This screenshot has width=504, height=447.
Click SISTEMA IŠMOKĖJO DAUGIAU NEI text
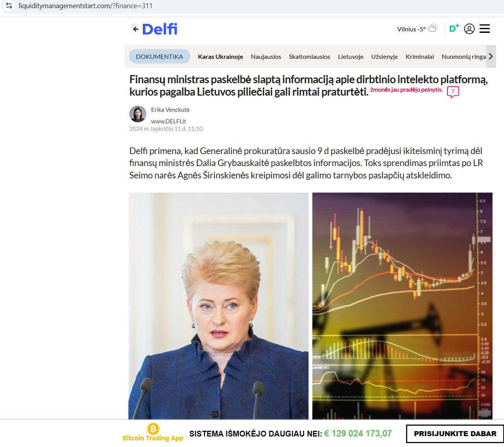tap(255, 434)
